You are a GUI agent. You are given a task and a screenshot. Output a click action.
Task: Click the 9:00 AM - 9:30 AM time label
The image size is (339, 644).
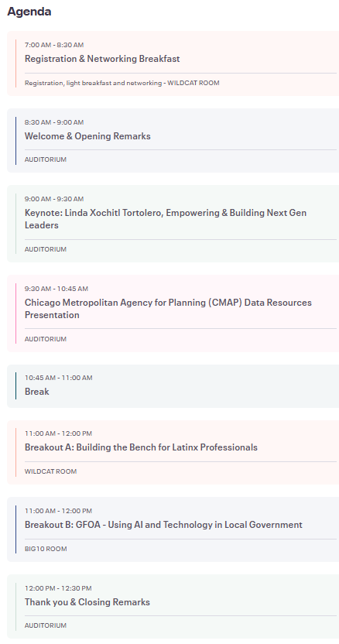(54, 199)
